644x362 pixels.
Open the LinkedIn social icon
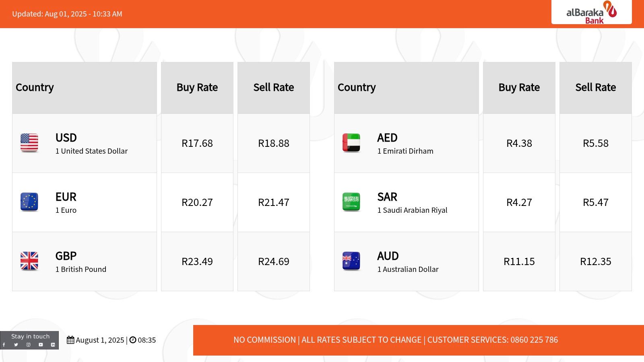tap(53, 344)
